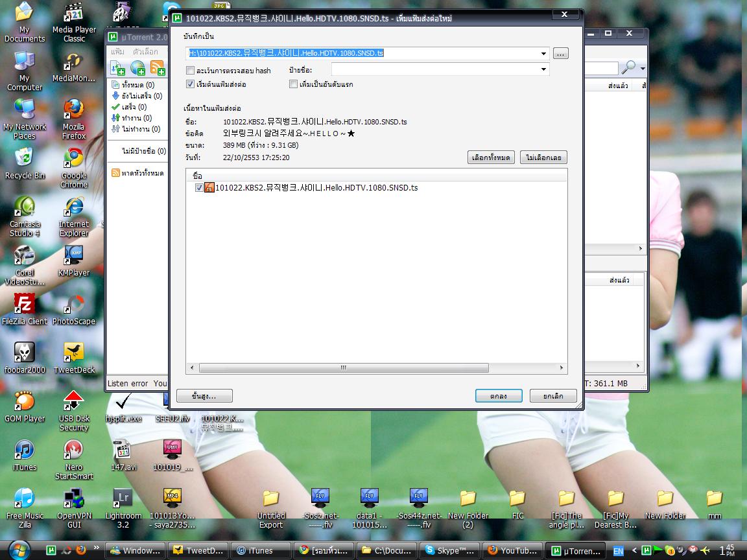Add torrent from URL toolbar icon
This screenshot has height=560, width=747.
click(x=137, y=68)
